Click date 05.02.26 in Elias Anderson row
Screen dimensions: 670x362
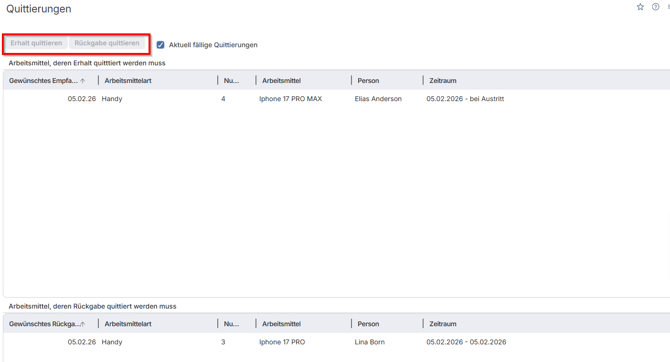82,99
